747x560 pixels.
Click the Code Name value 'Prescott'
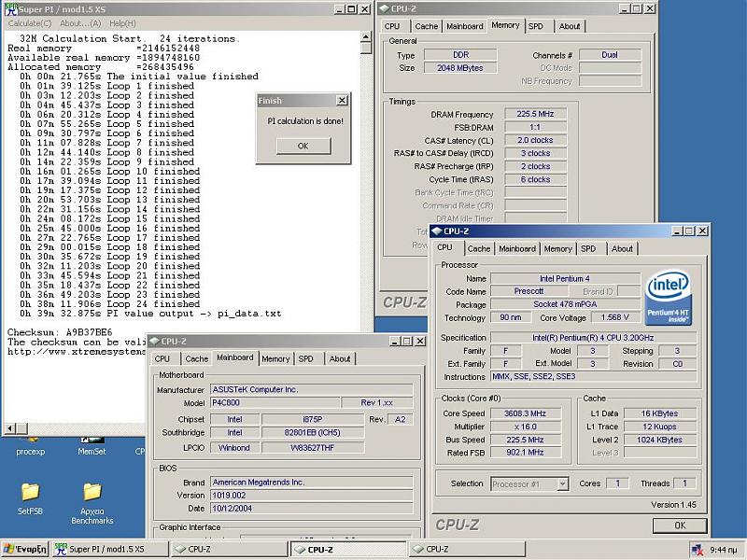(x=529, y=291)
